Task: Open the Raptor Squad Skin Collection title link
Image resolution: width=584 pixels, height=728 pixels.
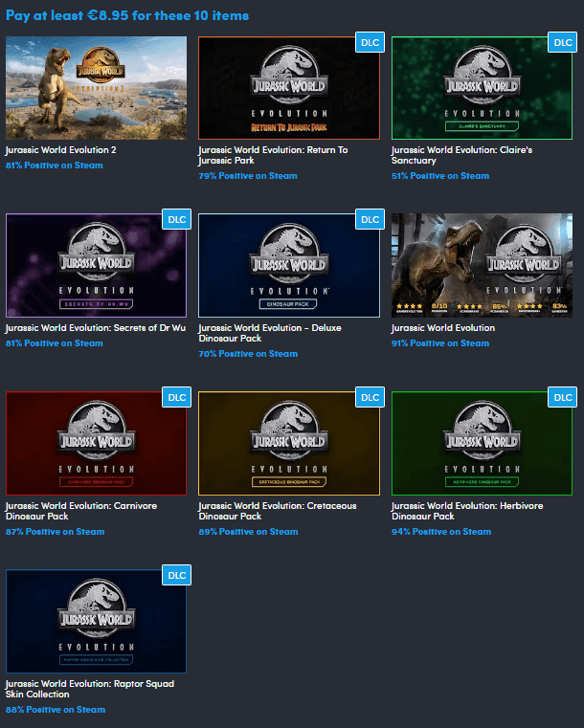Action: point(90,689)
